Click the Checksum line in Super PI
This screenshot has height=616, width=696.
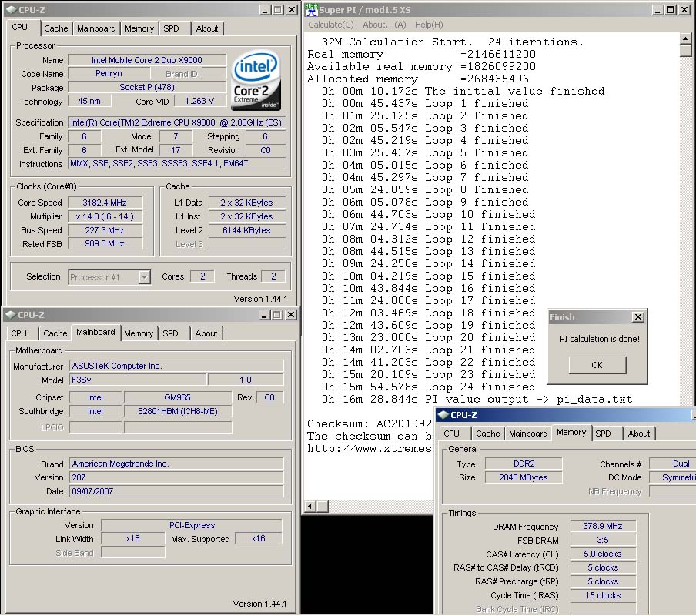click(x=370, y=423)
